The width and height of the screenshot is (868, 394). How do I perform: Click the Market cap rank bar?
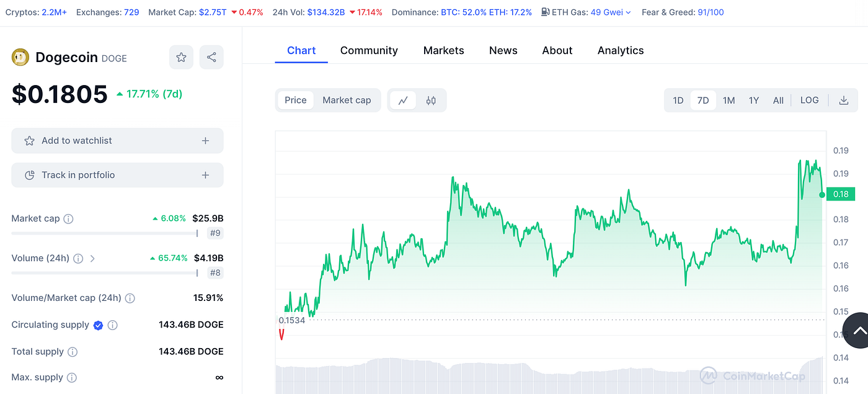pos(105,233)
